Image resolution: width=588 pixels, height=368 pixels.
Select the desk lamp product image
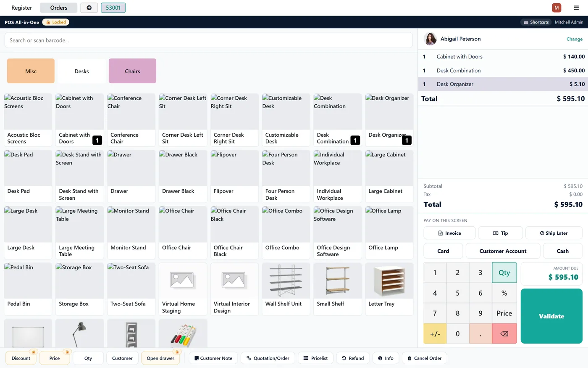79,333
